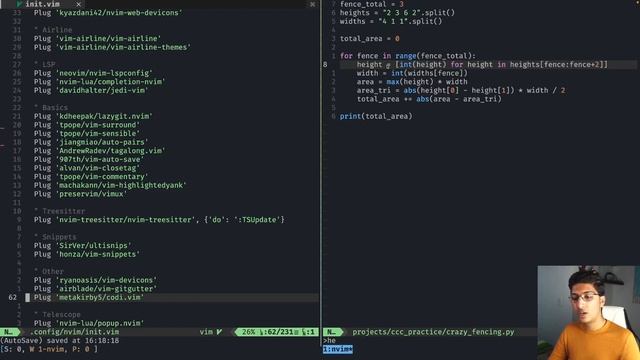640x360 pixels.
Task: Click projects/ccc_practice/crazy_fencing.py statusline path
Action: click(433, 332)
